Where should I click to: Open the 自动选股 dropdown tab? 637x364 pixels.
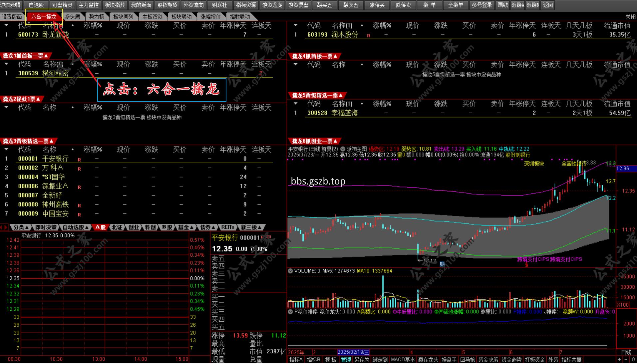(76, 227)
